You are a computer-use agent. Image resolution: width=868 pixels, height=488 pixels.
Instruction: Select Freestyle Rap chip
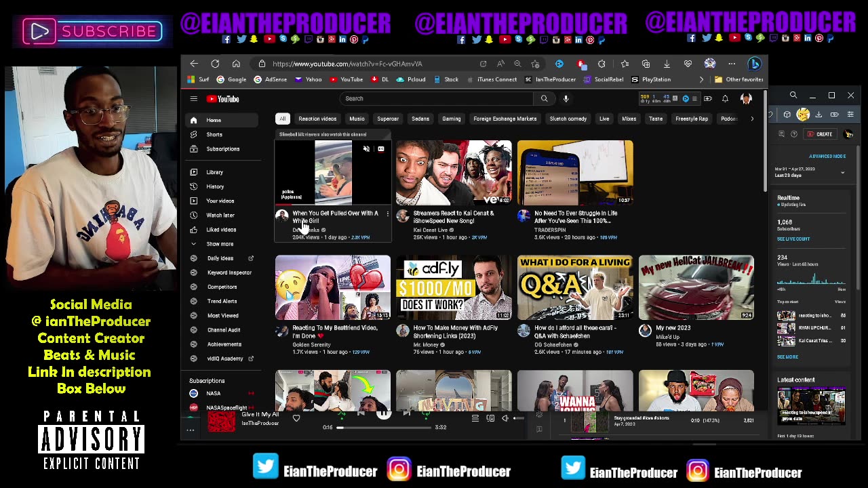coord(692,119)
